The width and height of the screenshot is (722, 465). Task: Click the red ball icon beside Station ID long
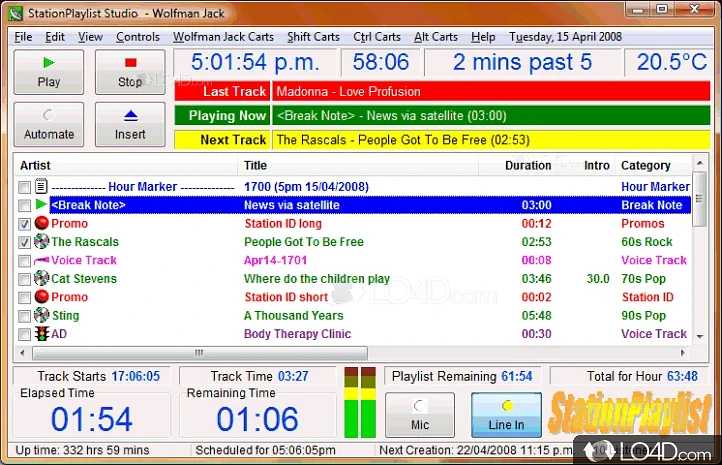tap(41, 223)
